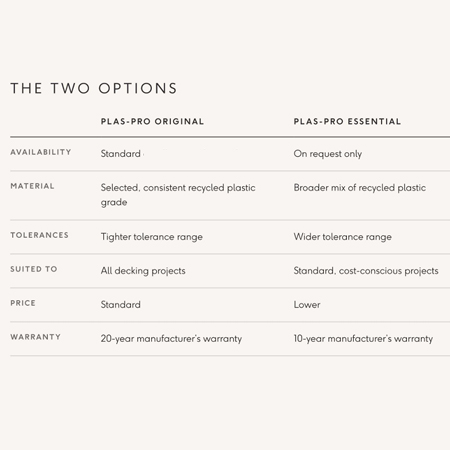
Task: Click the Suited To row label
Action: coord(34,269)
